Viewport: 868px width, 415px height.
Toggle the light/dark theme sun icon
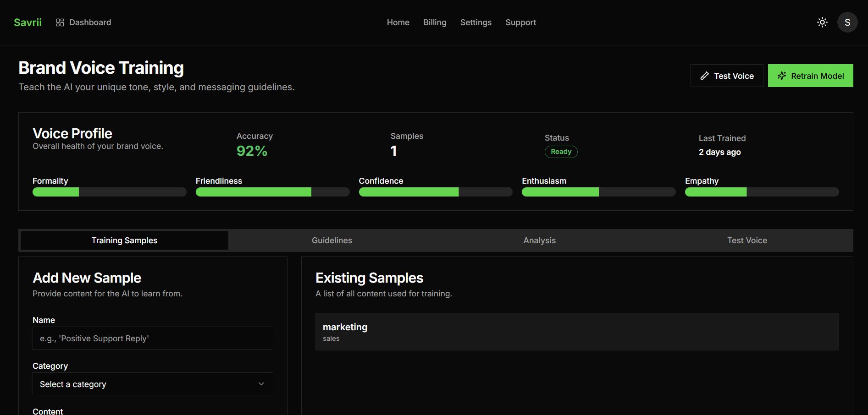tap(822, 22)
